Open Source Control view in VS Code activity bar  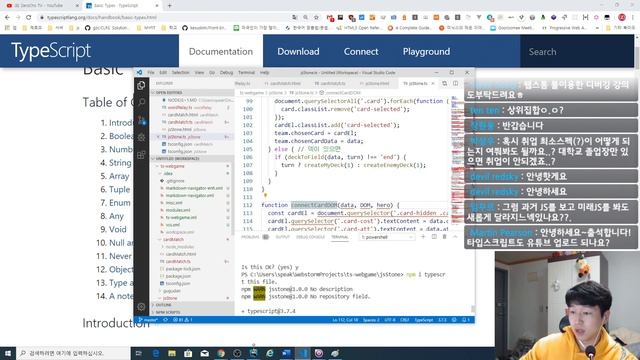tap(141, 120)
